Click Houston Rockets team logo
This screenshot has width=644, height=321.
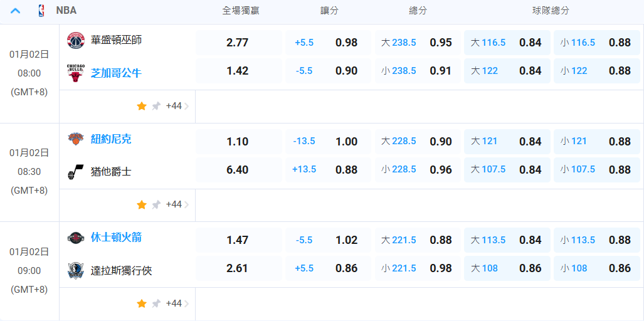pos(76,238)
